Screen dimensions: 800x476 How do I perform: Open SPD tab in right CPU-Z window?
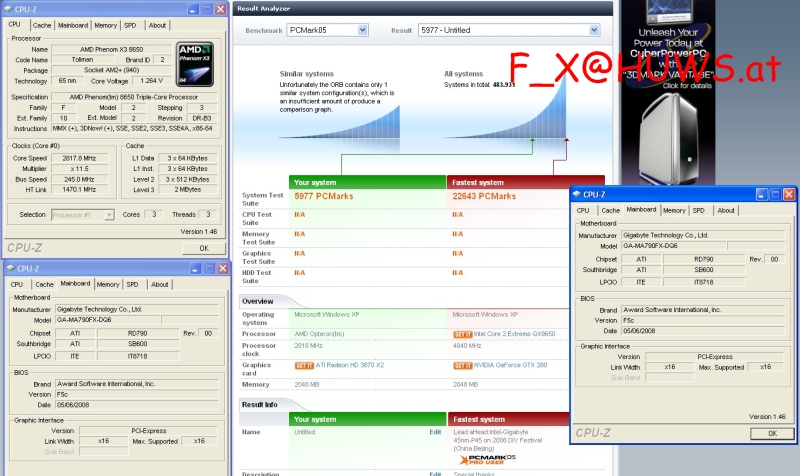(698, 210)
